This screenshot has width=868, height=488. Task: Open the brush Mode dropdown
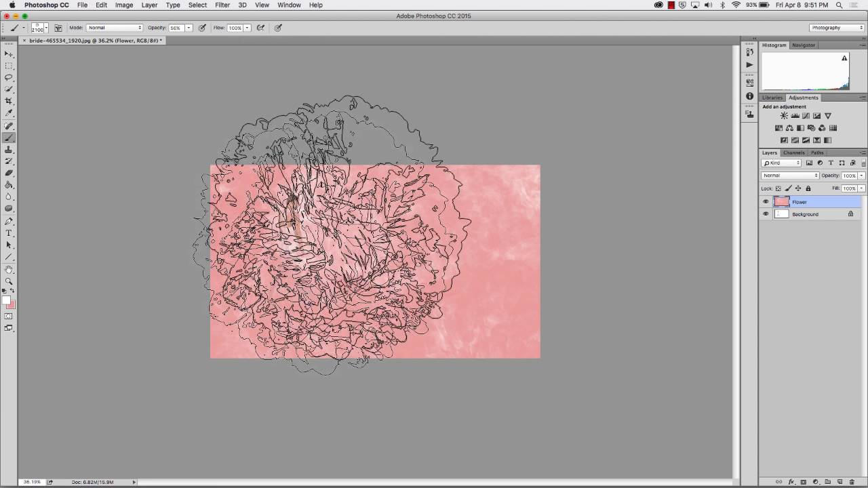click(115, 28)
